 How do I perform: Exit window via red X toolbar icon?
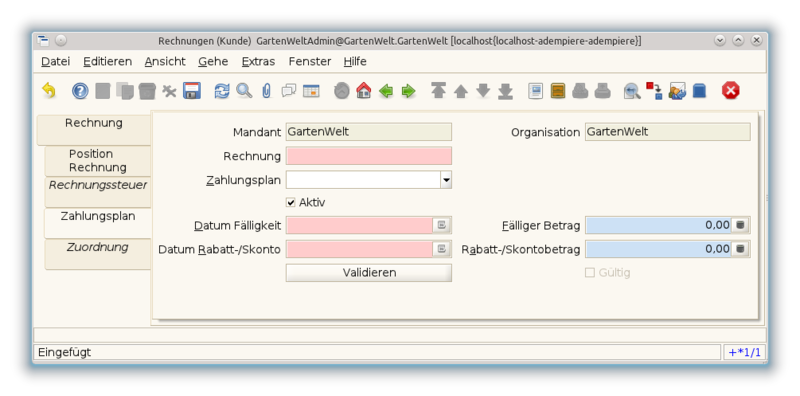tap(731, 91)
